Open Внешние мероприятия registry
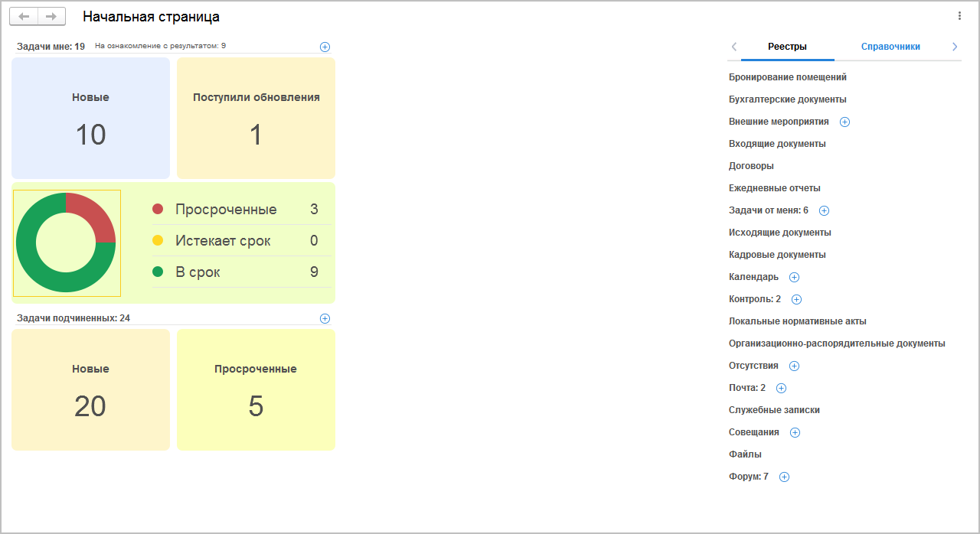The width and height of the screenshot is (980, 534). [779, 122]
